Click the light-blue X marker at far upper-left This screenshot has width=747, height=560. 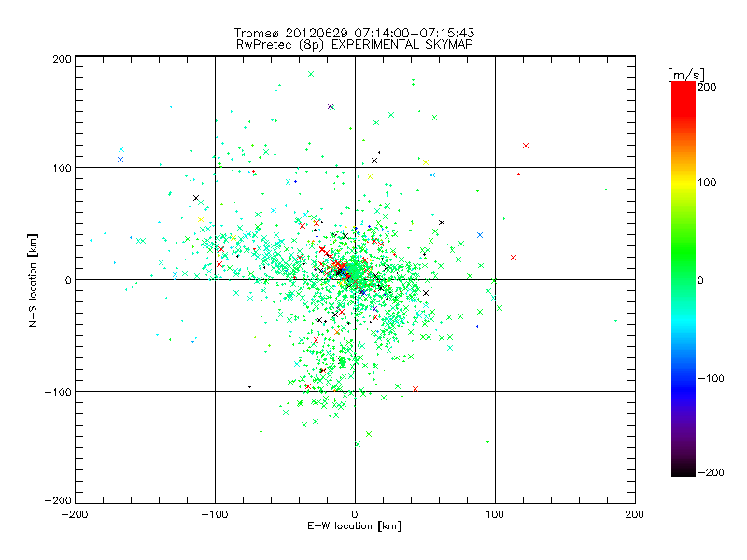coord(121,149)
